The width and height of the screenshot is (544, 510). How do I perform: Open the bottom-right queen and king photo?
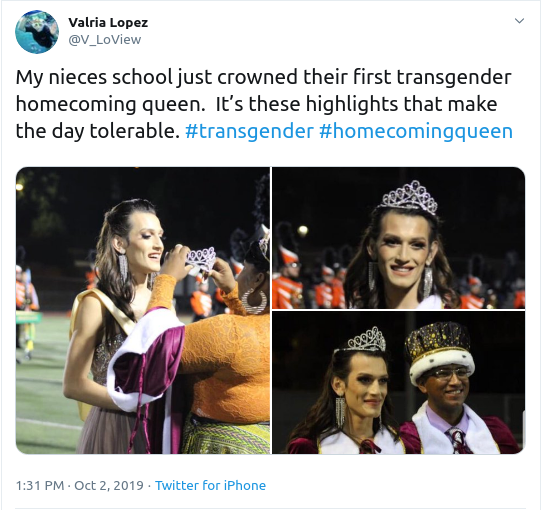point(398,383)
